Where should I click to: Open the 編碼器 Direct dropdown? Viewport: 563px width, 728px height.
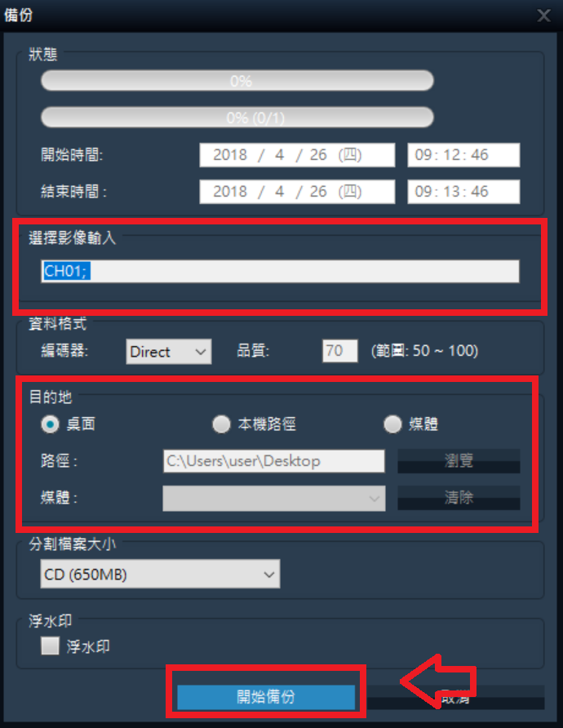(x=169, y=352)
